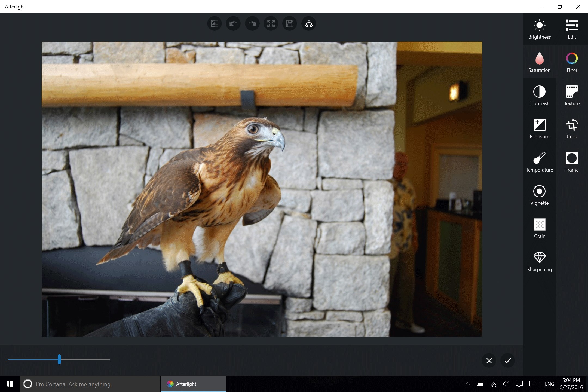Save the edited photo

[290, 23]
